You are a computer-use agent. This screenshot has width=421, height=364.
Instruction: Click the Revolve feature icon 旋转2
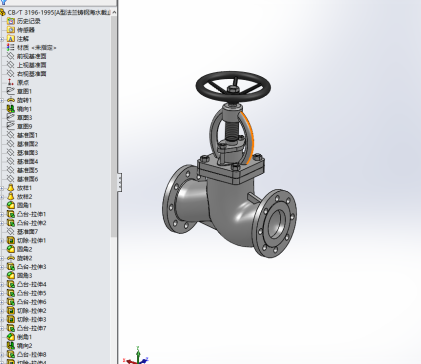[11, 258]
